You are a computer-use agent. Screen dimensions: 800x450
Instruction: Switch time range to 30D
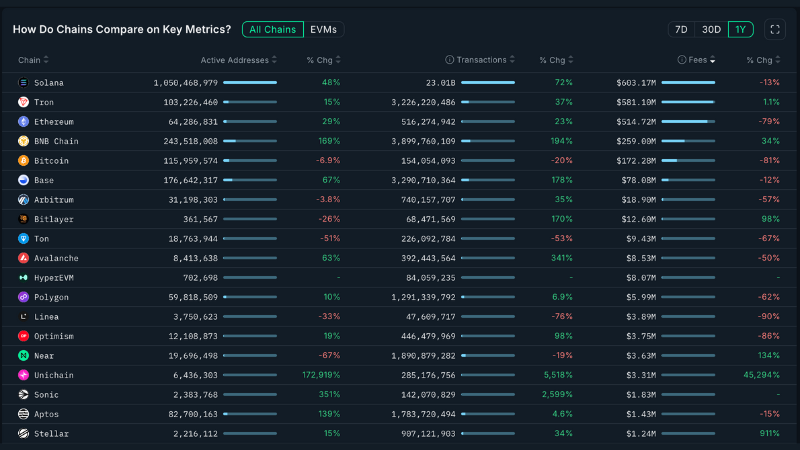[711, 29]
